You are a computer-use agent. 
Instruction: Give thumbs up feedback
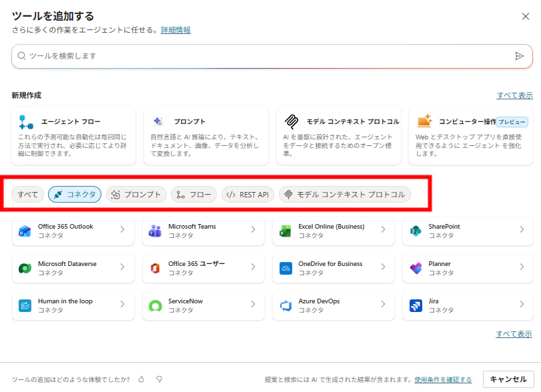coord(141,379)
